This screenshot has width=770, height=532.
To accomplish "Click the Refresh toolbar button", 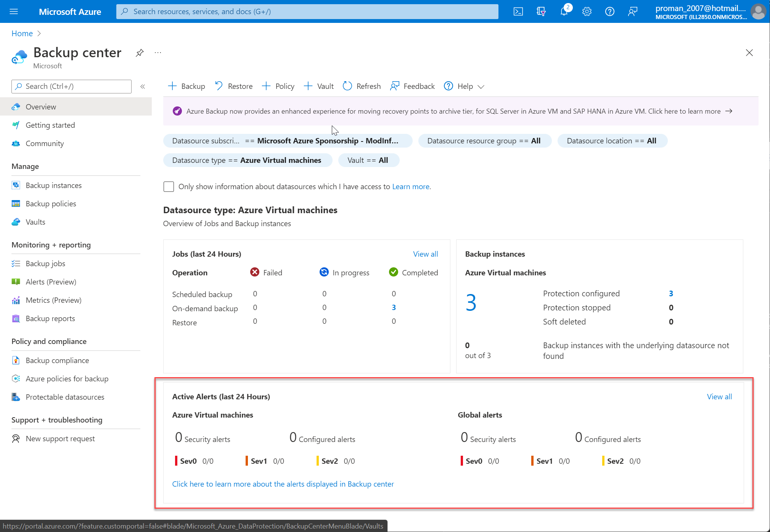I will point(362,86).
